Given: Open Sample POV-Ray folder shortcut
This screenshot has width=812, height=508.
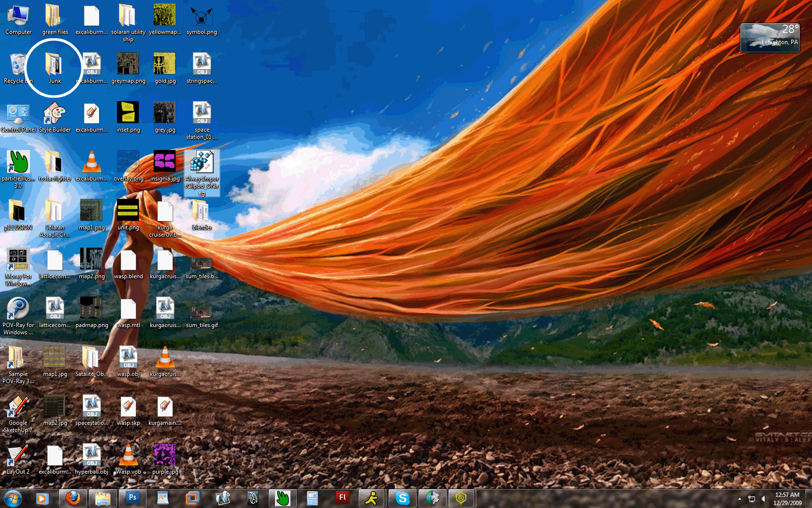Looking at the screenshot, I should click(x=18, y=365).
